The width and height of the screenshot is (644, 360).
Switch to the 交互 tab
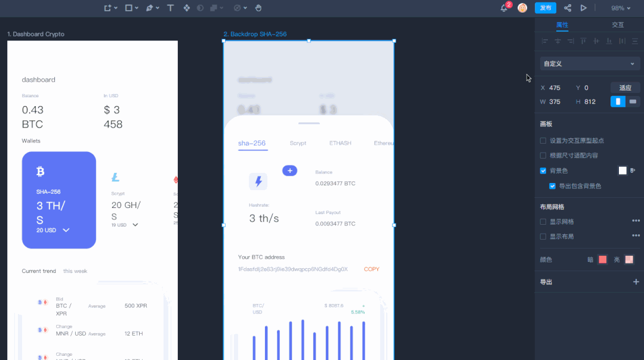(x=617, y=25)
